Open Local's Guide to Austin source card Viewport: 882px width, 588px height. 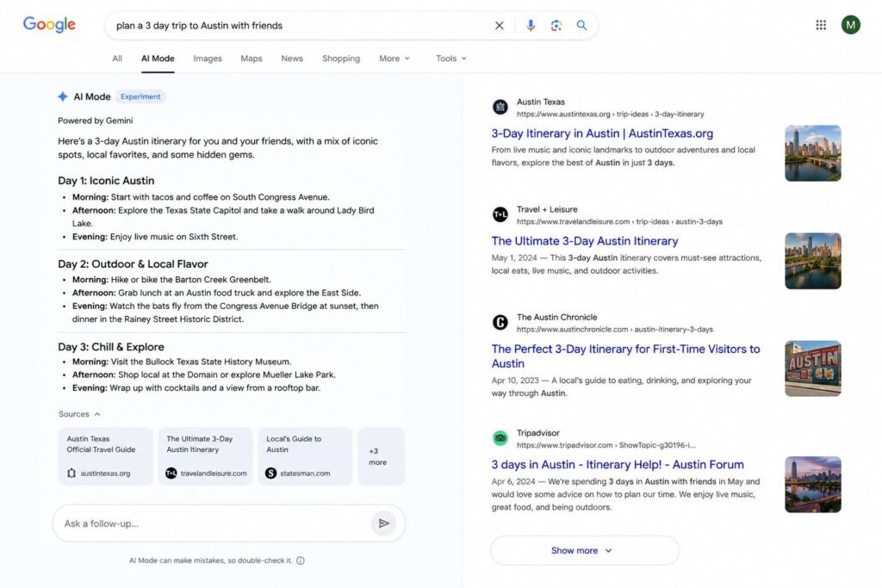tap(305, 456)
